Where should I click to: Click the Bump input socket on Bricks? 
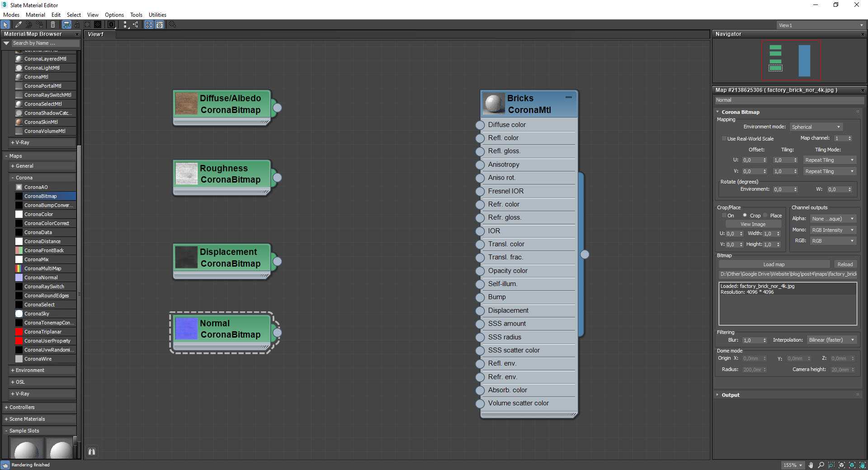(x=480, y=297)
